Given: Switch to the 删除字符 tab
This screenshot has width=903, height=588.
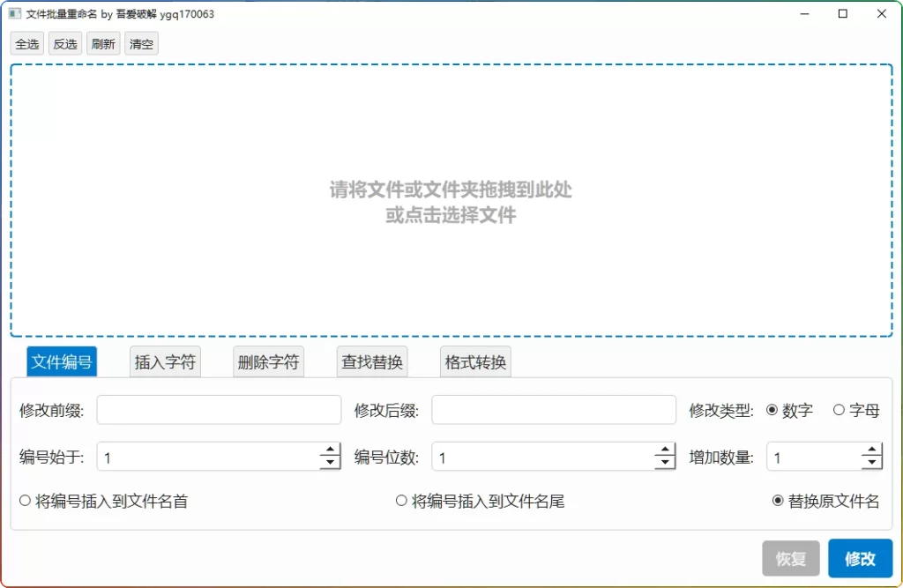Looking at the screenshot, I should (x=267, y=361).
